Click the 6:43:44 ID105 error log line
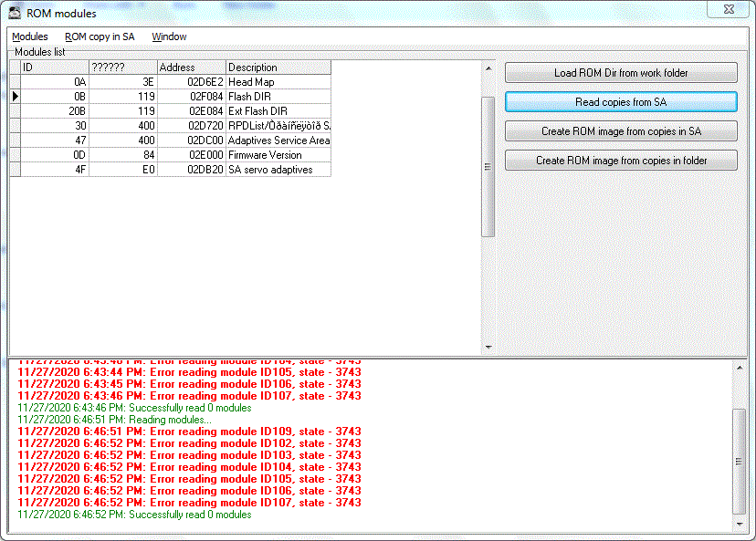 click(190, 372)
